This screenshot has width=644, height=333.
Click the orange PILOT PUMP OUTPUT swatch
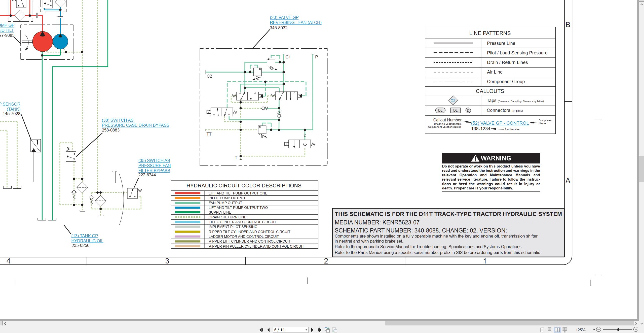187,198
